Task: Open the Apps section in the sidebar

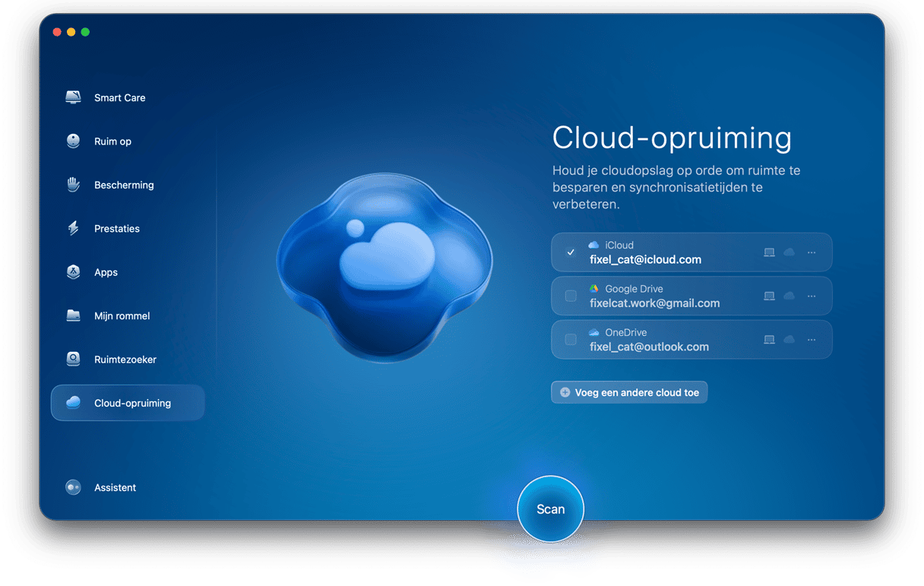Action: [x=106, y=272]
